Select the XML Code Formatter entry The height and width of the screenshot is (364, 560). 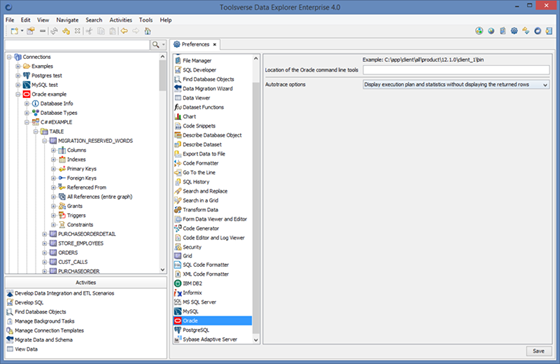pos(206,274)
